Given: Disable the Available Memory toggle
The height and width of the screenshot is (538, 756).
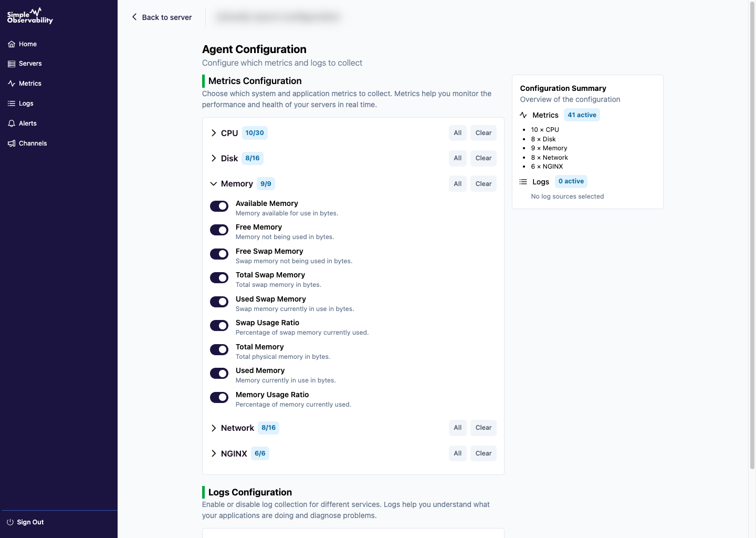Looking at the screenshot, I should pyautogui.click(x=219, y=206).
